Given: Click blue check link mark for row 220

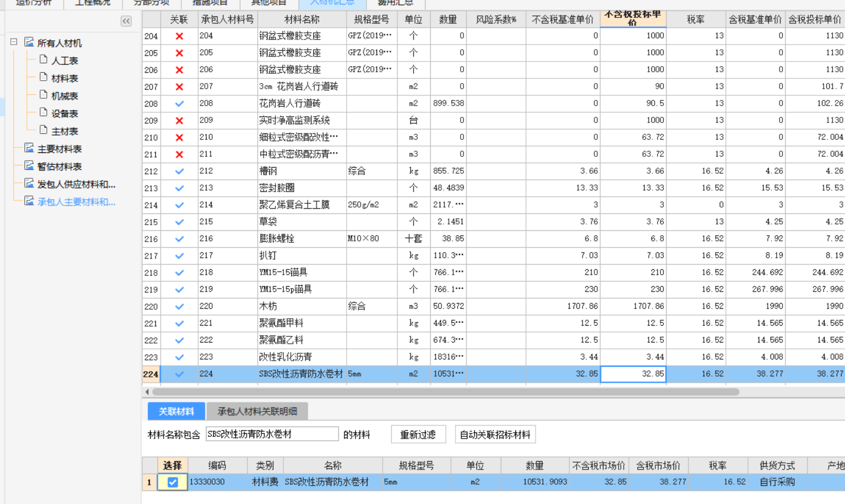Looking at the screenshot, I should coord(179,306).
